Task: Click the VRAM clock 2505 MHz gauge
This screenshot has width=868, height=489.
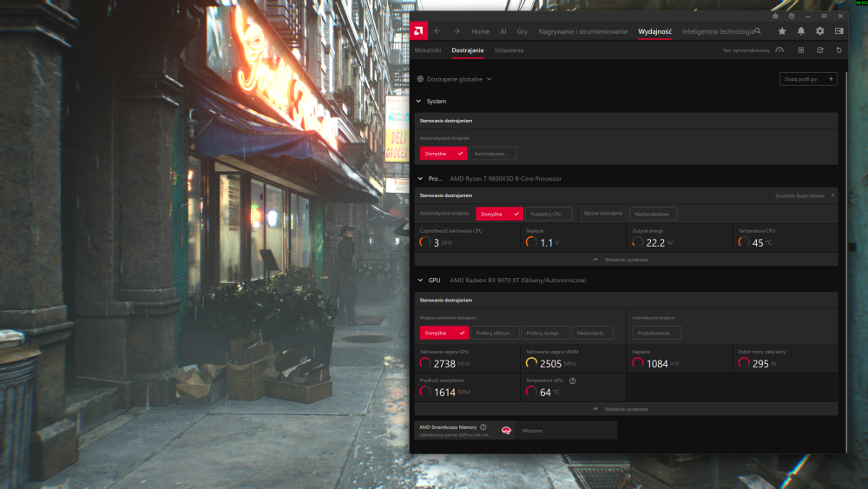Action: (x=531, y=363)
